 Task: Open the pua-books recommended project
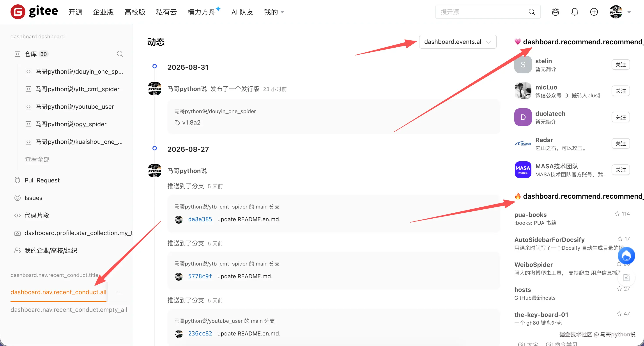coord(530,215)
